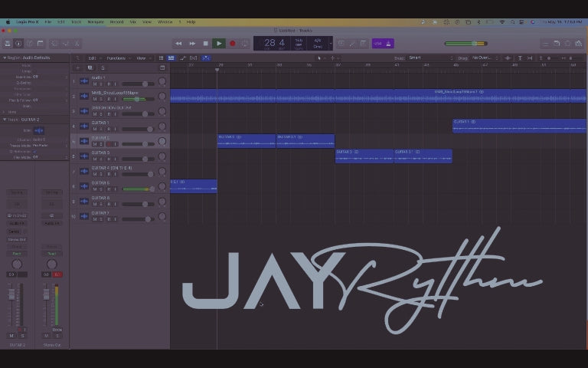Open the Track menu
Screen dimensions: 588x368
(76, 22)
